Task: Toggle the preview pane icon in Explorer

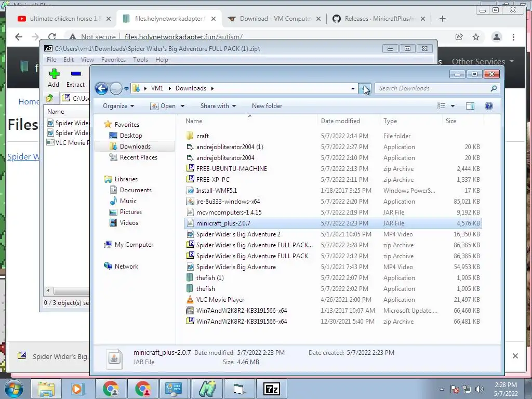Action: [x=470, y=106]
